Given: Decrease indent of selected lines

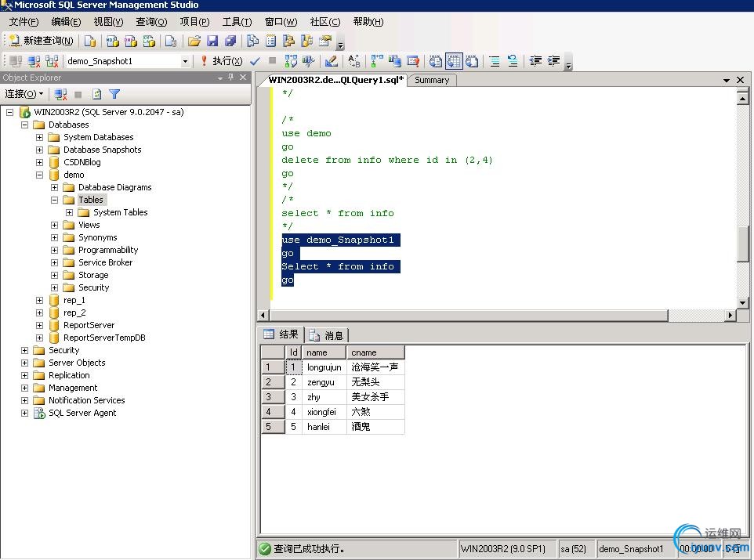Looking at the screenshot, I should click(x=535, y=61).
